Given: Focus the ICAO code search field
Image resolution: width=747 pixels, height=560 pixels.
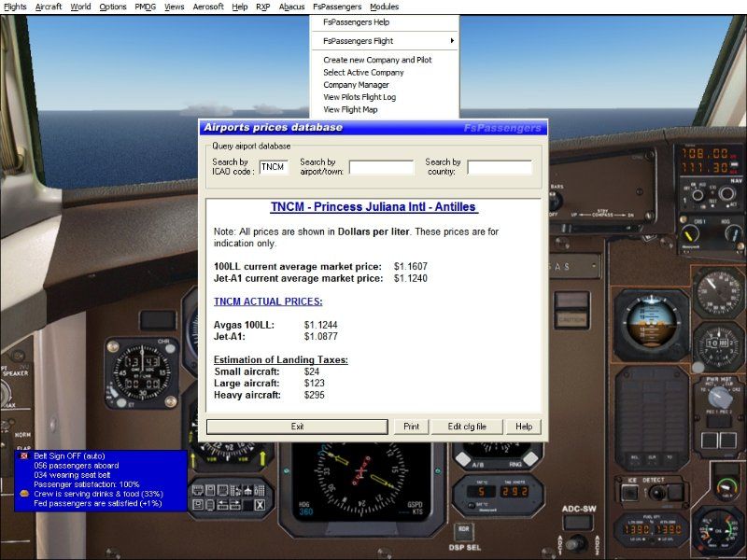Looking at the screenshot, I should (274, 167).
